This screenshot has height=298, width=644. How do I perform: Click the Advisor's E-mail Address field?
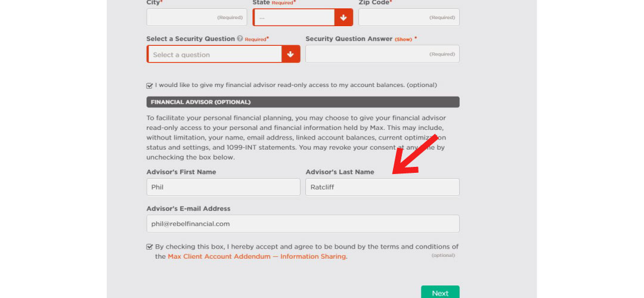(x=303, y=223)
